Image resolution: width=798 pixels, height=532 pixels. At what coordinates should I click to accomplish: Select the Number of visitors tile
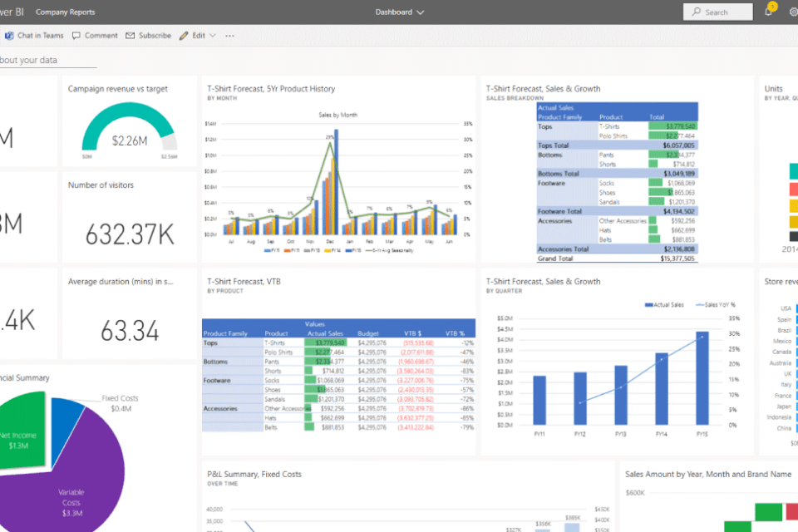(129, 218)
